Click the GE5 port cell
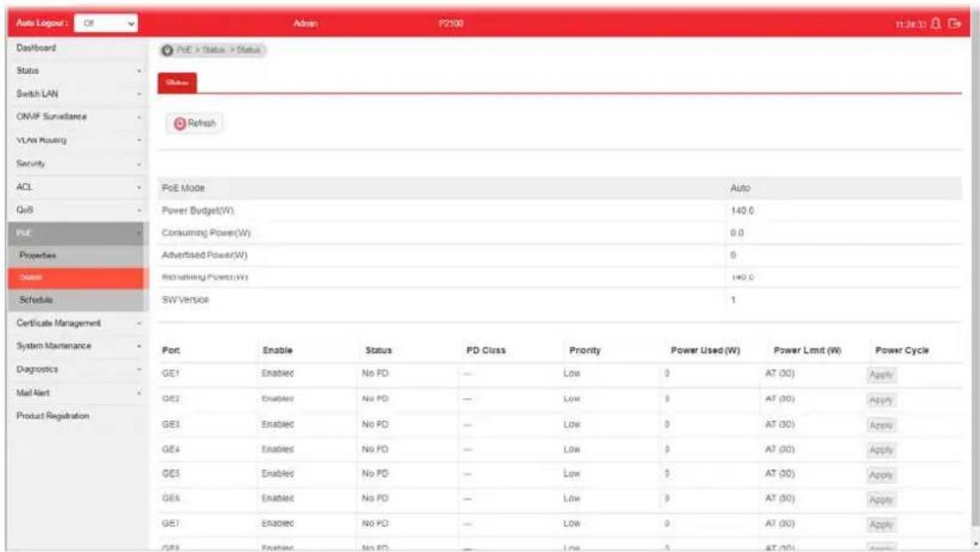 click(x=171, y=474)
